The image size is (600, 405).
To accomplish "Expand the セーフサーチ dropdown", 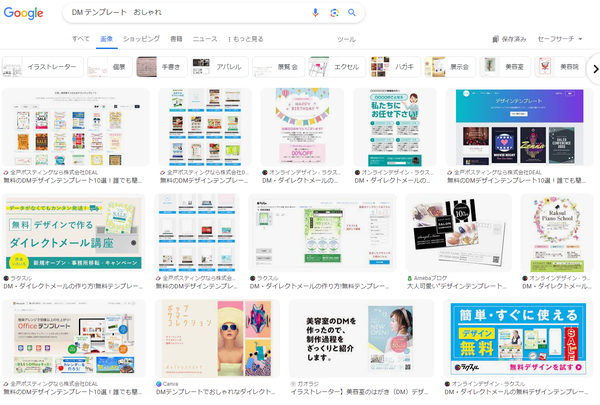I will click(x=560, y=39).
